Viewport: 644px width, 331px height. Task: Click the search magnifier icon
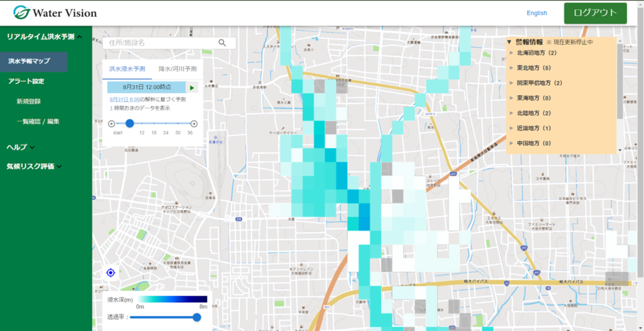[222, 43]
